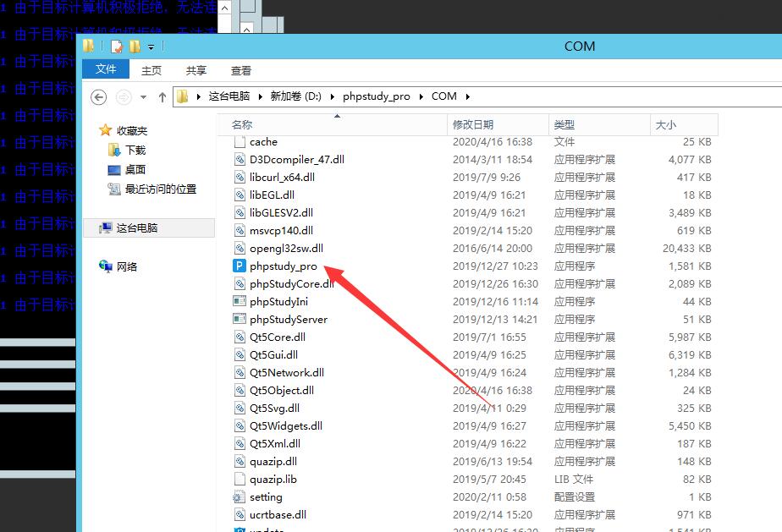Open the quick access toolbar customize dropdown
Viewport: 782px width, 532px height.
151,47
